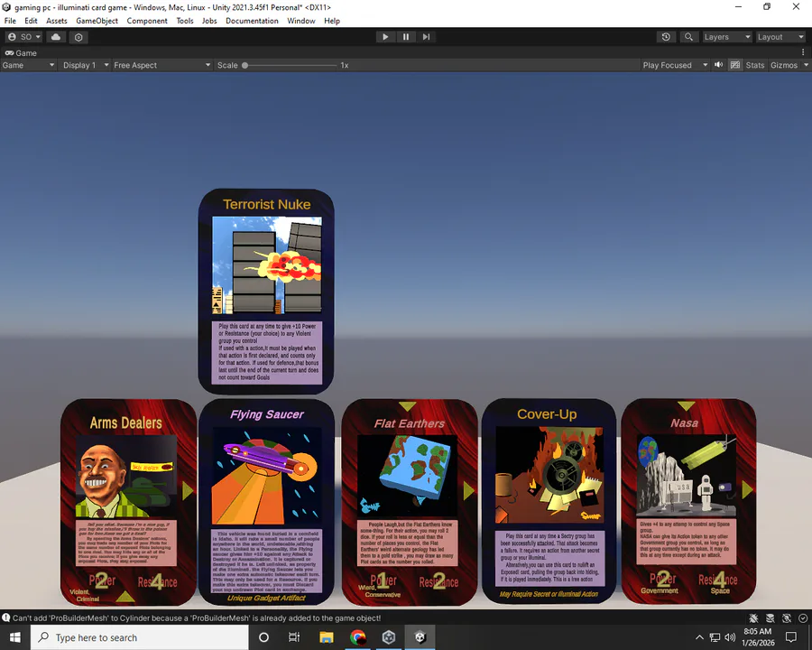Toggle Gizmos in the Game view

tap(783, 65)
